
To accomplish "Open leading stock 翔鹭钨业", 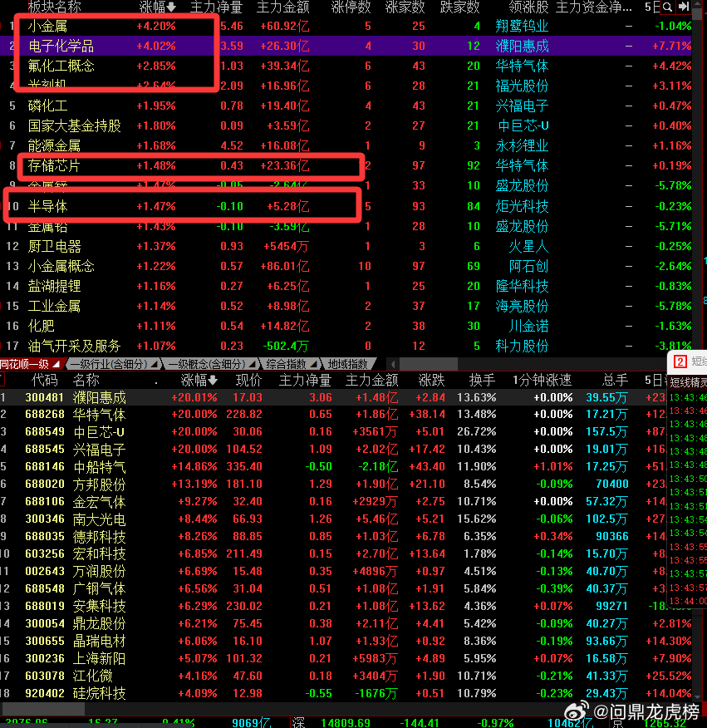I will pyautogui.click(x=522, y=27).
